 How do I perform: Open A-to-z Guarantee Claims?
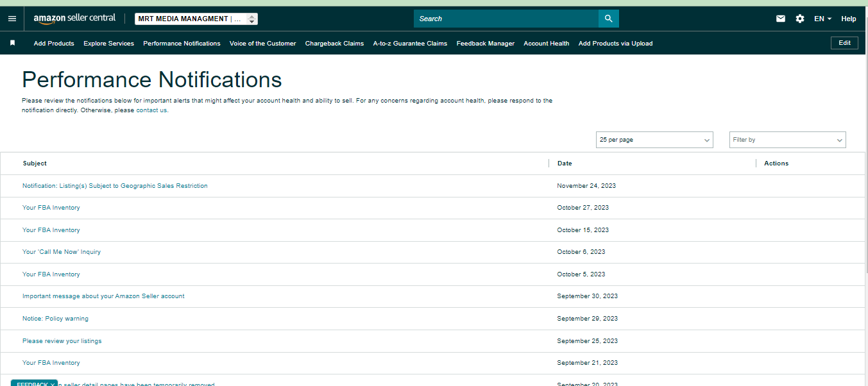click(410, 44)
